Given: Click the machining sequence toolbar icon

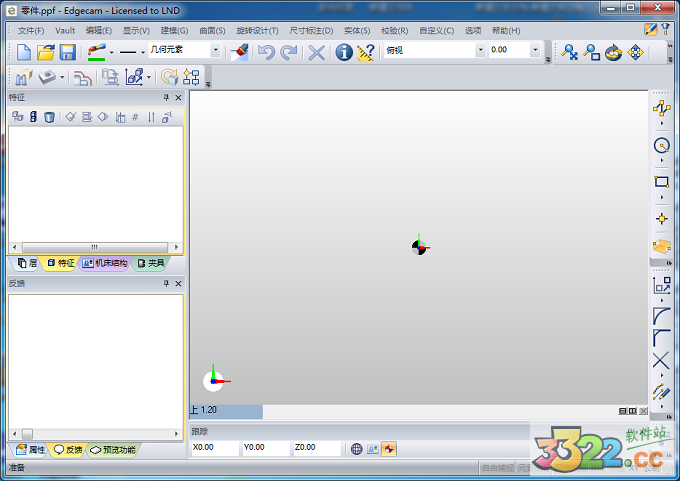Looking at the screenshot, I should click(191, 77).
